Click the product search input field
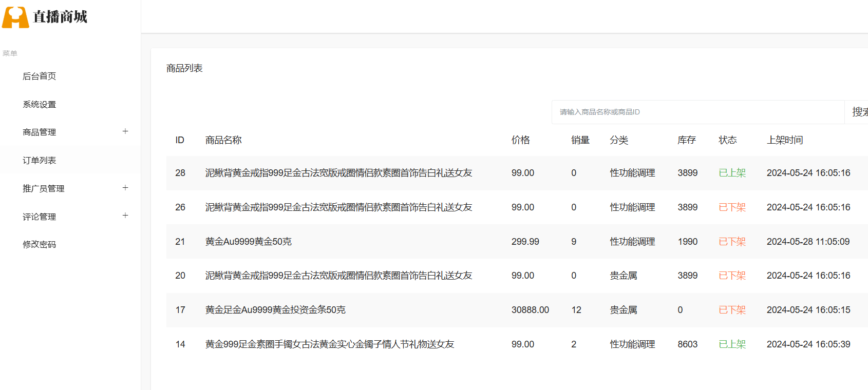The image size is (868, 390). (x=697, y=112)
